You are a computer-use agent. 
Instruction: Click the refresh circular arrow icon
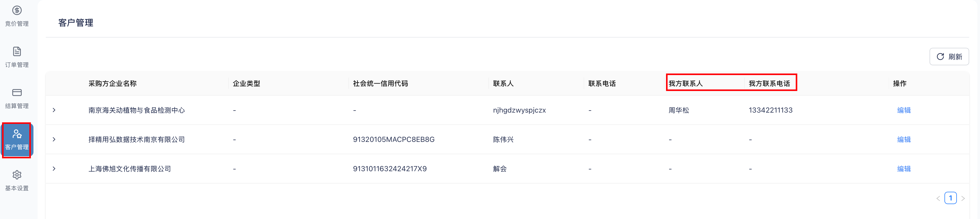[940, 57]
